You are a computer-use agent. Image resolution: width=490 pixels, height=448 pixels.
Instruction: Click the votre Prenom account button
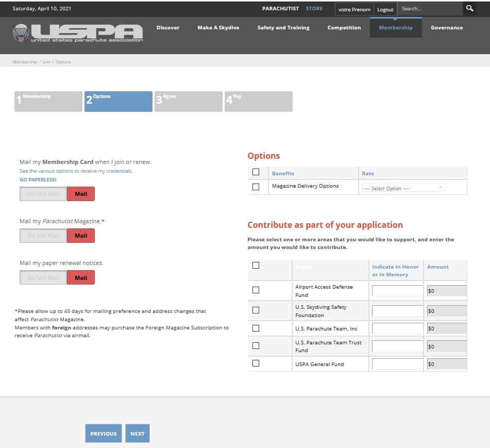click(354, 9)
